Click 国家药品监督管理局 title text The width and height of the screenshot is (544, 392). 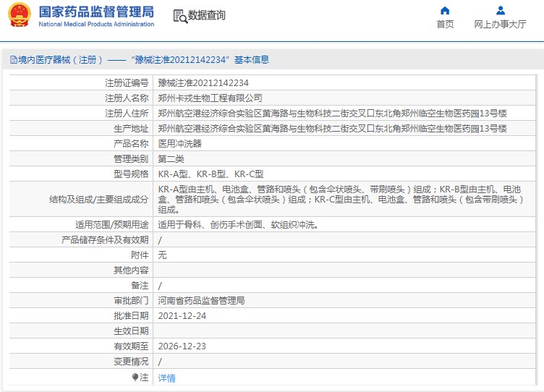(x=96, y=12)
